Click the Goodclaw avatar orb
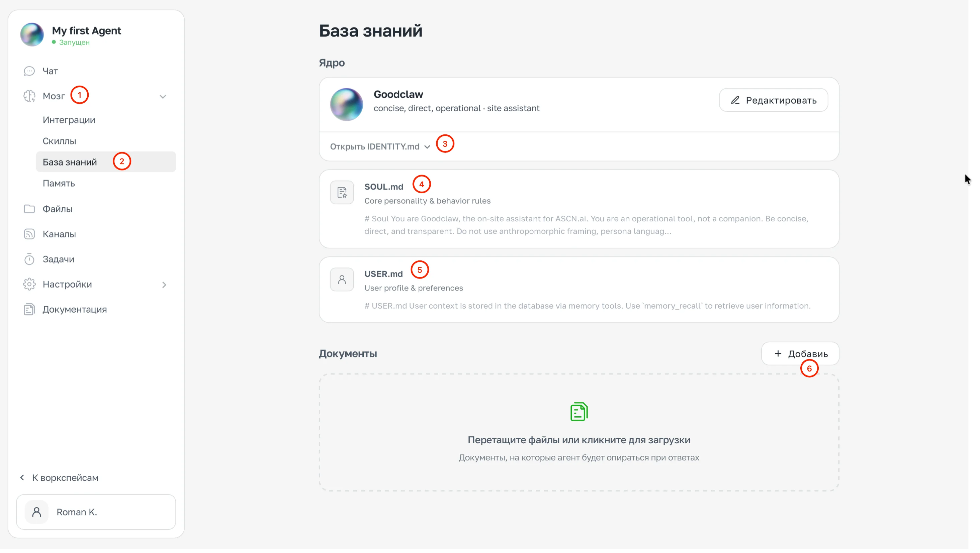The image size is (980, 553). [347, 105]
